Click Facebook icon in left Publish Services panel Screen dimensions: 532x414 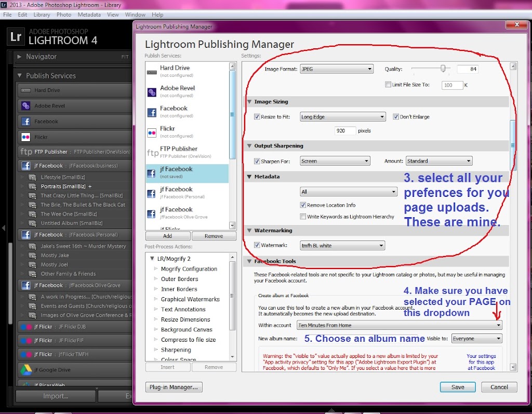(x=26, y=122)
